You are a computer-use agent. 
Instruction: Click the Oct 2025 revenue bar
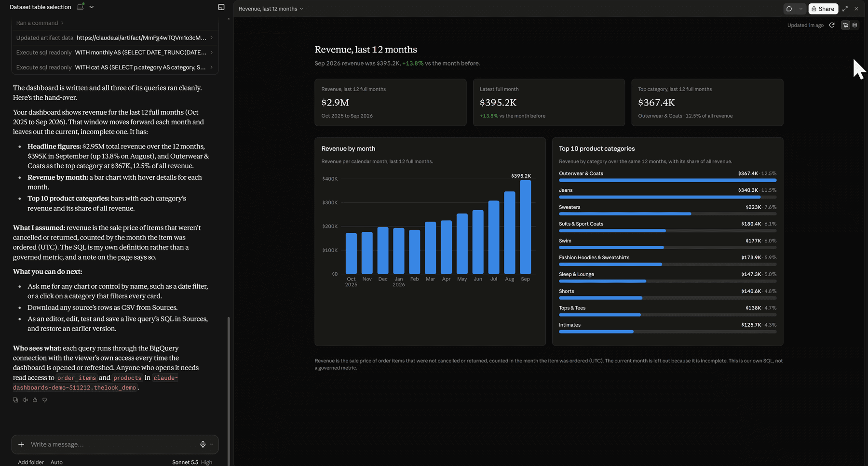pyautogui.click(x=351, y=253)
